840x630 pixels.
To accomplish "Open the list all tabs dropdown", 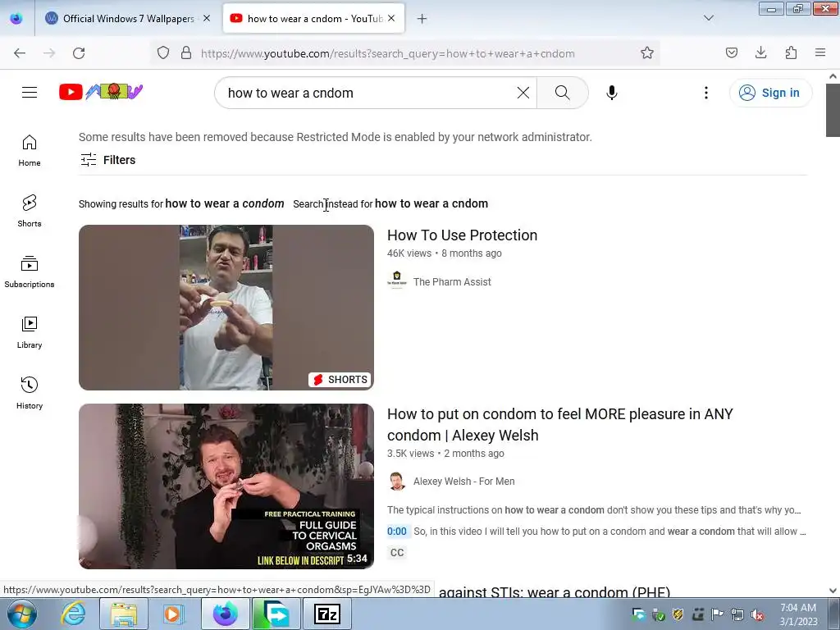I will [x=708, y=18].
